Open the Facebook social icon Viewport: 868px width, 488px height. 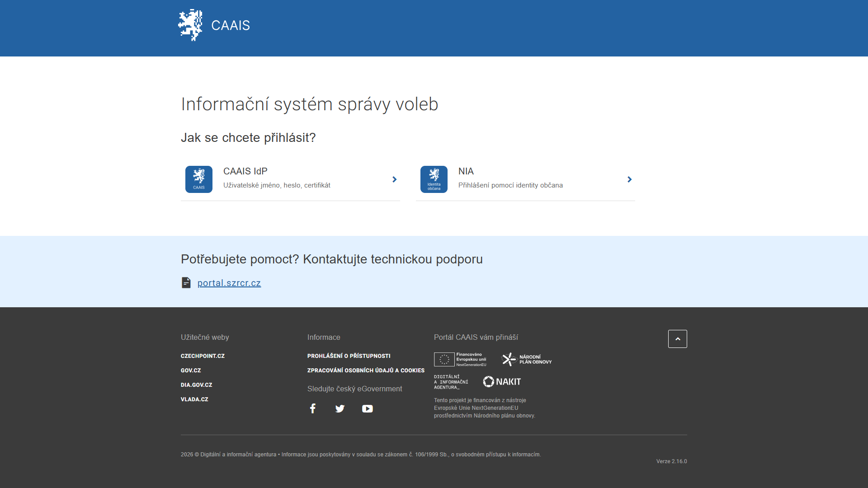click(312, 408)
